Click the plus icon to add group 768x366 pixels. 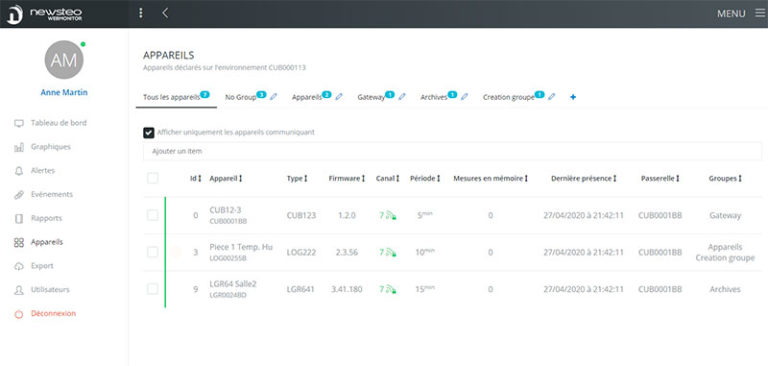(x=573, y=97)
